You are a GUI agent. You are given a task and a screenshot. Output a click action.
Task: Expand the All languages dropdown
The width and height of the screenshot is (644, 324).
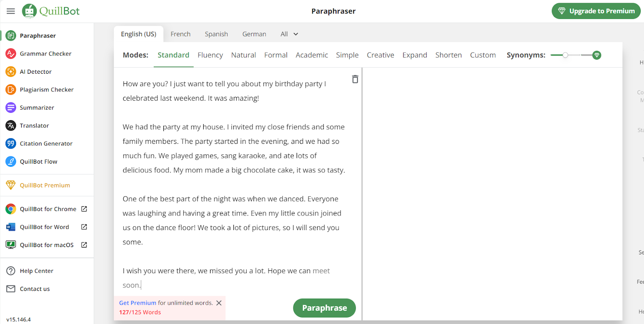pyautogui.click(x=289, y=34)
